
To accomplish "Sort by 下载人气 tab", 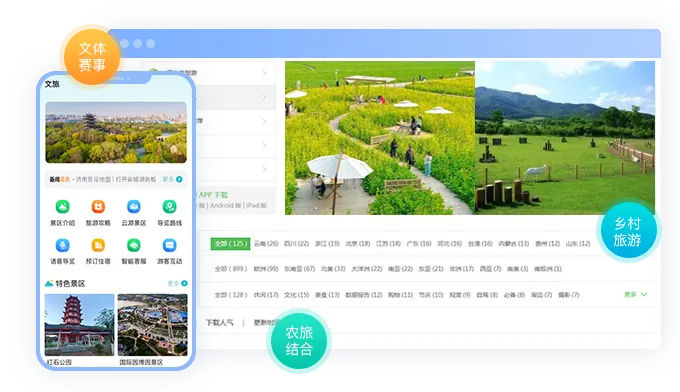I will pos(219,323).
